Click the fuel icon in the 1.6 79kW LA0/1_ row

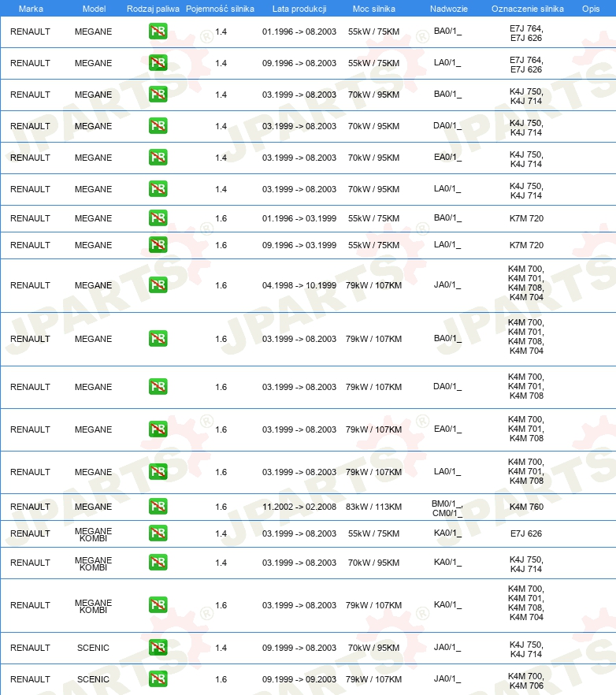click(158, 471)
